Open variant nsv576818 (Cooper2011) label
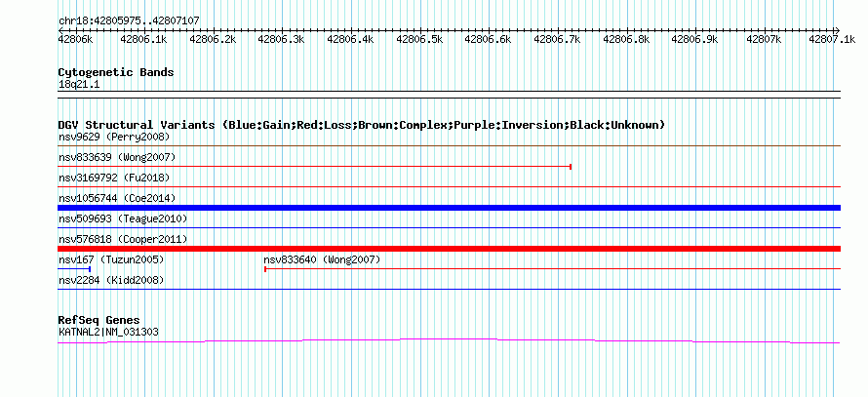 123,240
